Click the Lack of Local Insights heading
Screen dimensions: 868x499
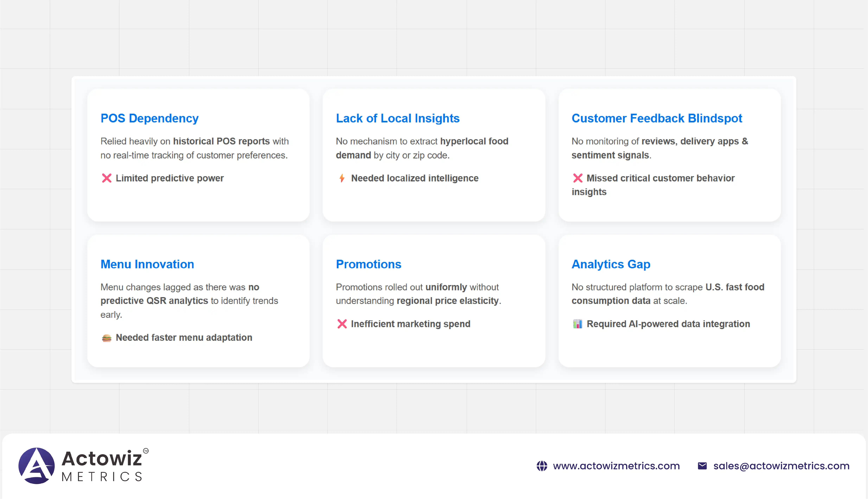pos(397,118)
